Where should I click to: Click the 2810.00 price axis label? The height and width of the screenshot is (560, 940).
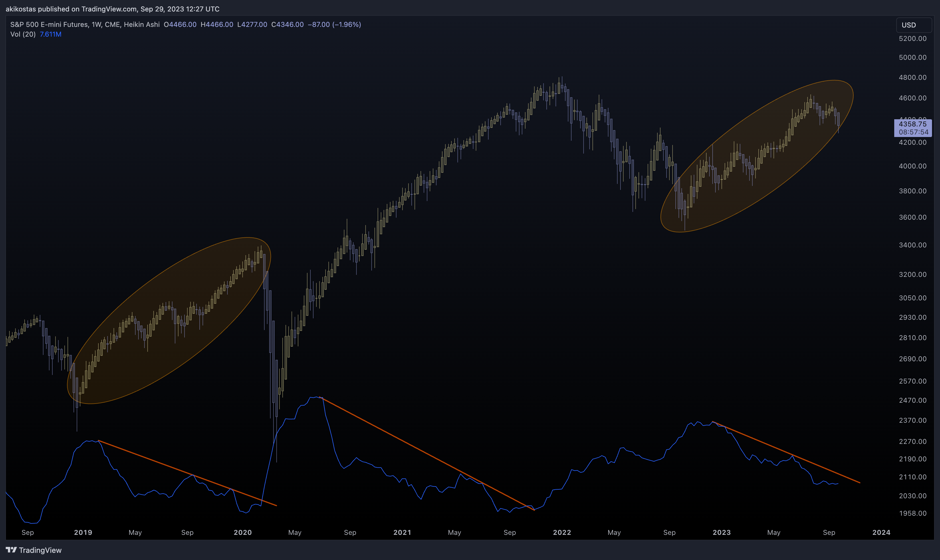coord(913,338)
